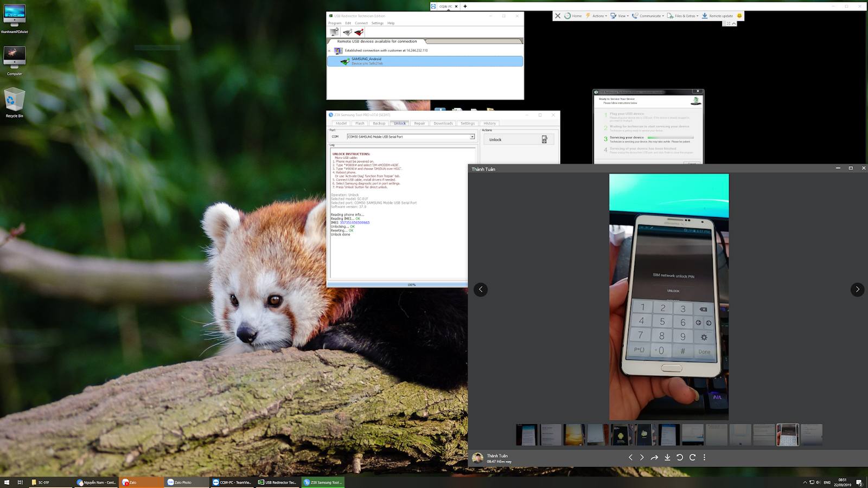Click the red disconnect USB device icon
Screen dimensions: 868x488
click(x=359, y=32)
